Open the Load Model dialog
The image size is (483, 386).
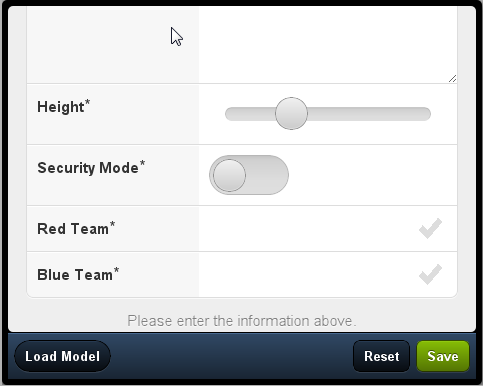click(x=62, y=356)
